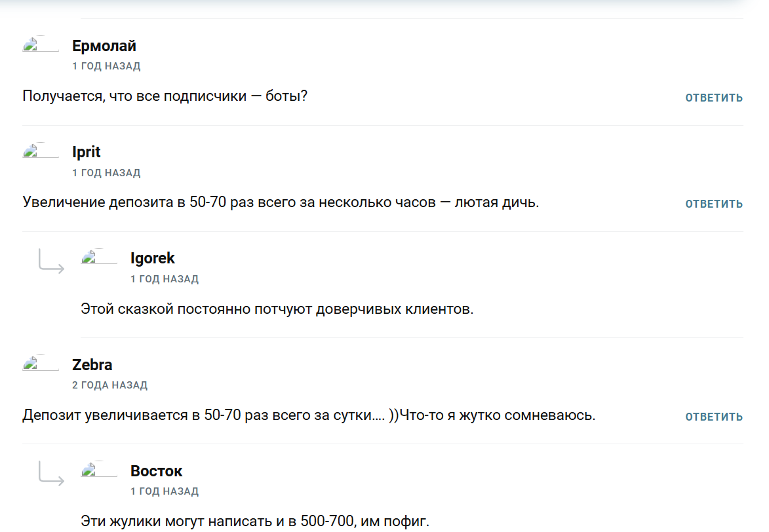
Task: Open Igorek's username link
Action: coord(153,258)
